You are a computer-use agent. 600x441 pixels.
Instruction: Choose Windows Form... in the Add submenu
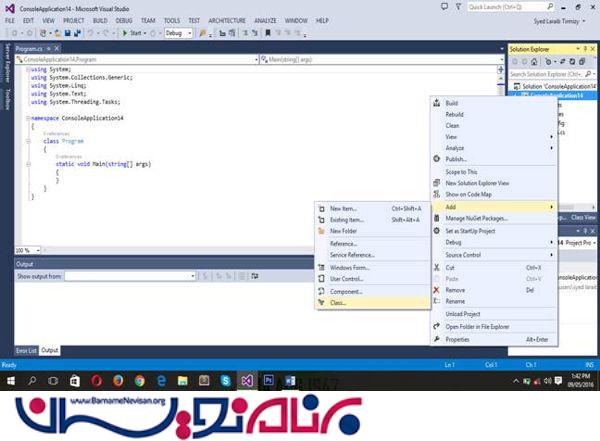click(373, 268)
